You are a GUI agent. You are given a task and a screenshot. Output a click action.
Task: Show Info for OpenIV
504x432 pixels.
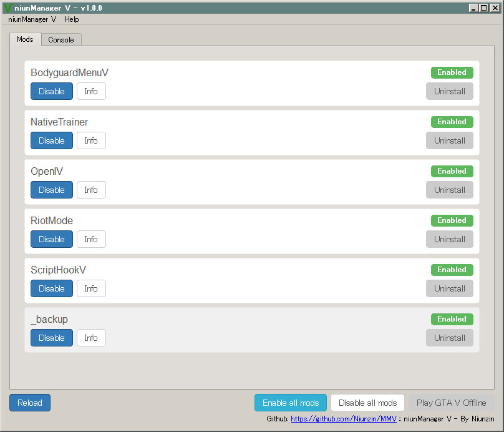click(91, 190)
